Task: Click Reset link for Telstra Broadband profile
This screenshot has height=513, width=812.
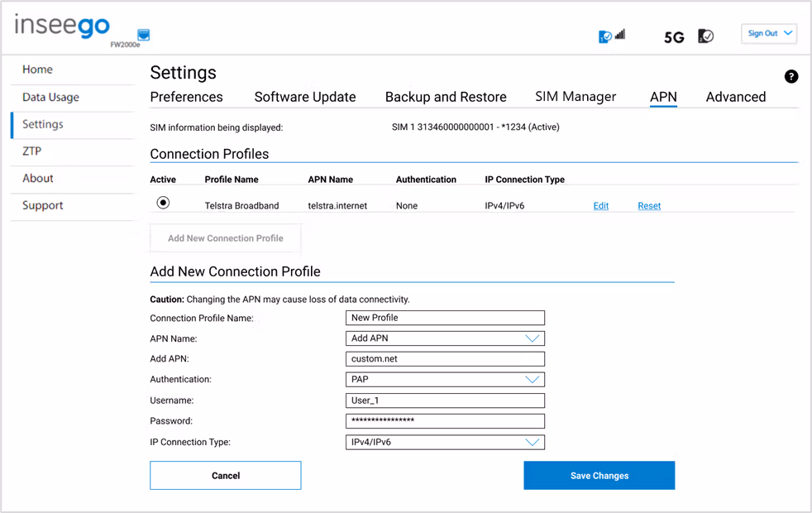Action: (x=649, y=206)
